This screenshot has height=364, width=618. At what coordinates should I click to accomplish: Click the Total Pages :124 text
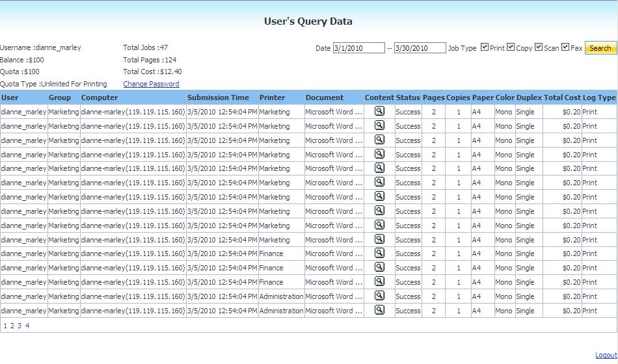click(150, 60)
